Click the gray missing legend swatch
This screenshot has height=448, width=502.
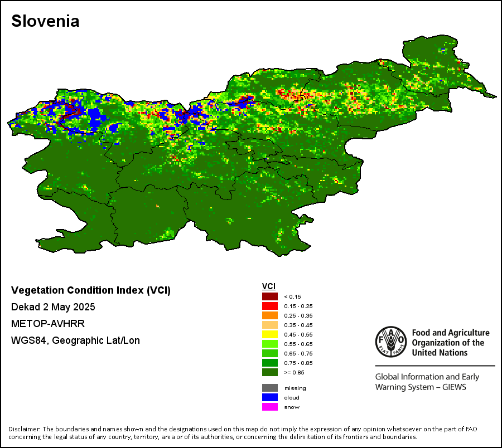(270, 388)
